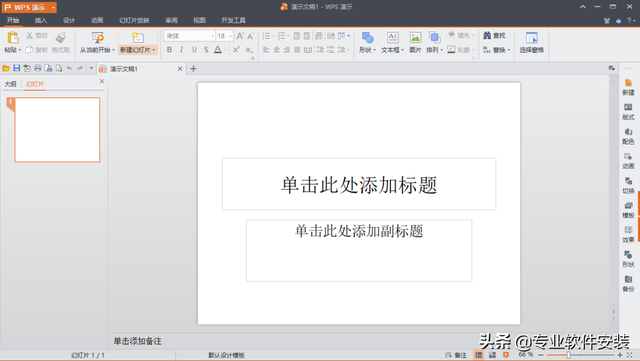Open Backup in right sidebar
The height and width of the screenshot is (361, 640).
click(x=628, y=284)
